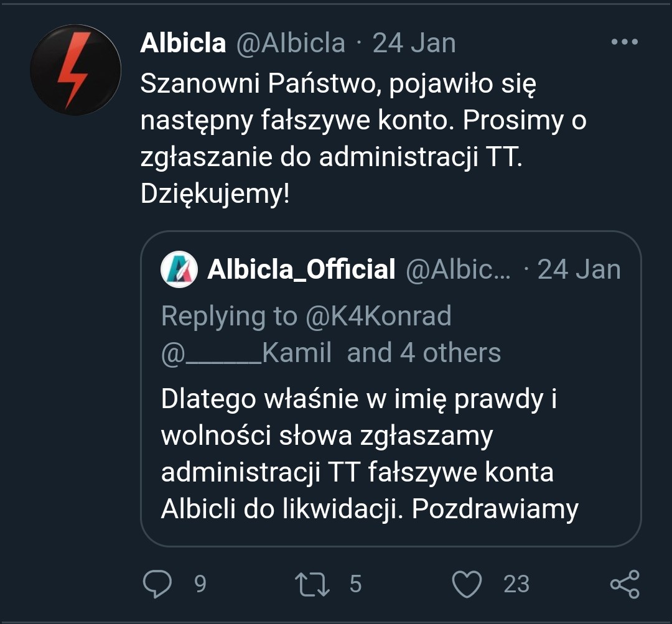Image resolution: width=672 pixels, height=624 pixels.
Task: Click the likes count number 23
Action: [x=516, y=584]
